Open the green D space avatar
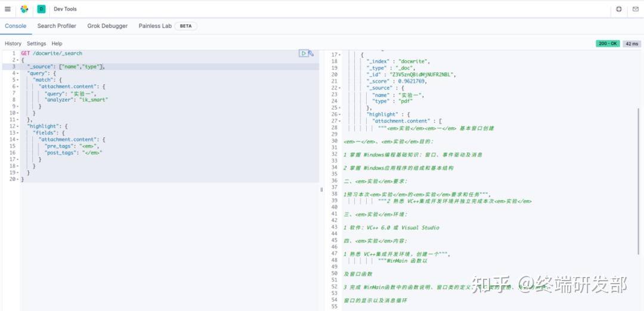Image resolution: width=644 pixels, height=311 pixels. 41,9
